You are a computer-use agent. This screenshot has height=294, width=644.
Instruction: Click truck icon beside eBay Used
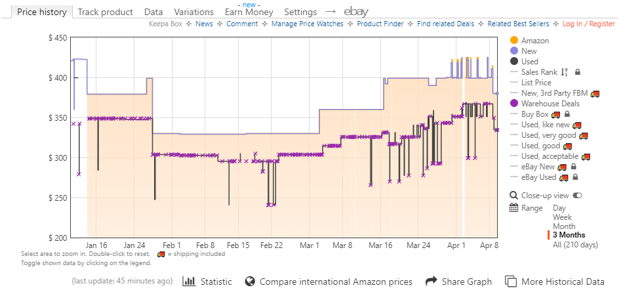point(563,178)
